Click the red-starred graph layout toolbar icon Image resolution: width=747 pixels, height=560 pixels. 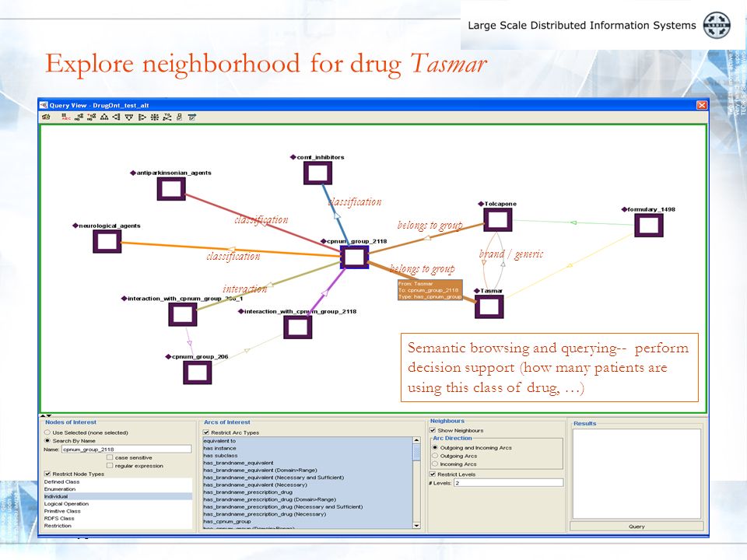coord(92,117)
